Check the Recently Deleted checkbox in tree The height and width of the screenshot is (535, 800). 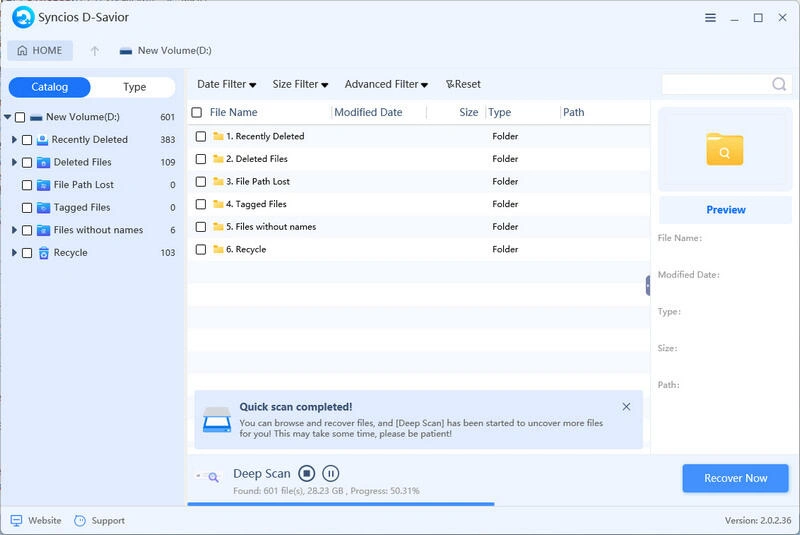coord(27,140)
